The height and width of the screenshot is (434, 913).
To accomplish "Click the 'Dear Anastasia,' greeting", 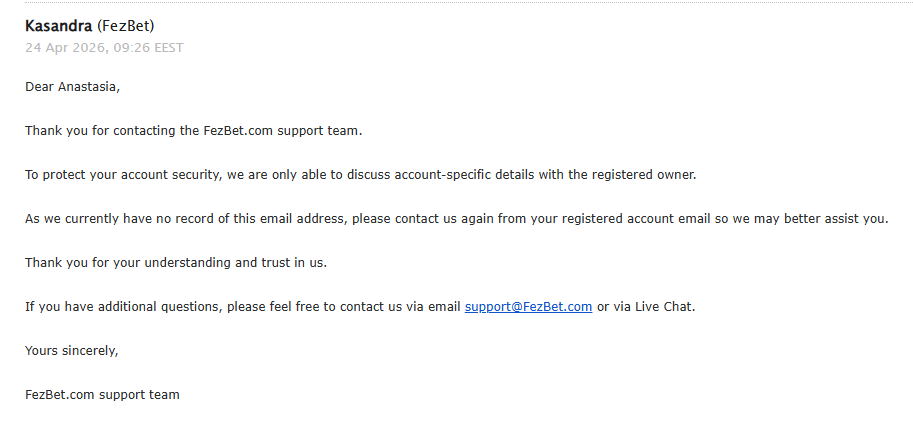I will point(72,87).
